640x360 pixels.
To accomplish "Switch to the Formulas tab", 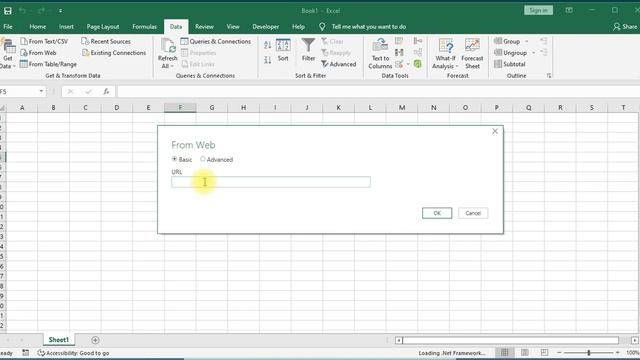I will pos(144,27).
